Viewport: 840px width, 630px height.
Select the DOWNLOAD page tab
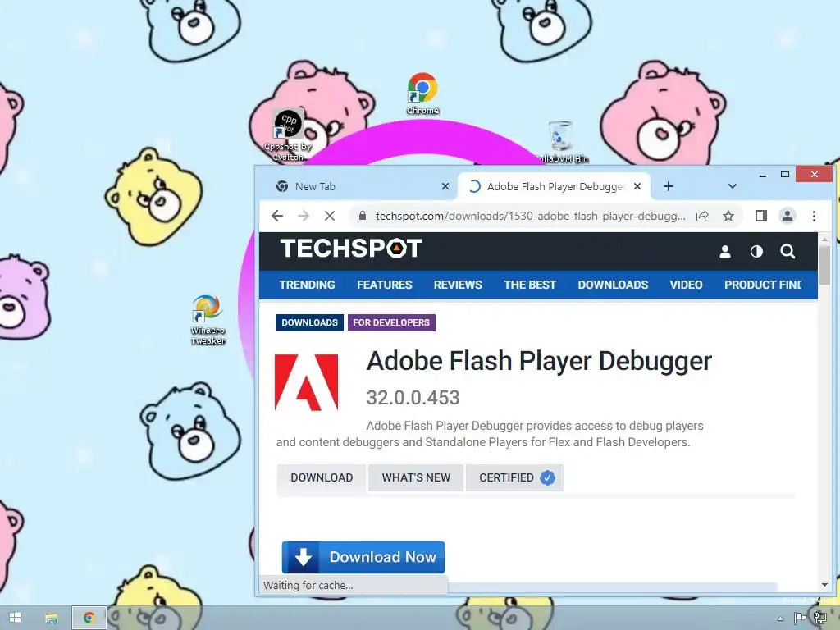pyautogui.click(x=322, y=477)
